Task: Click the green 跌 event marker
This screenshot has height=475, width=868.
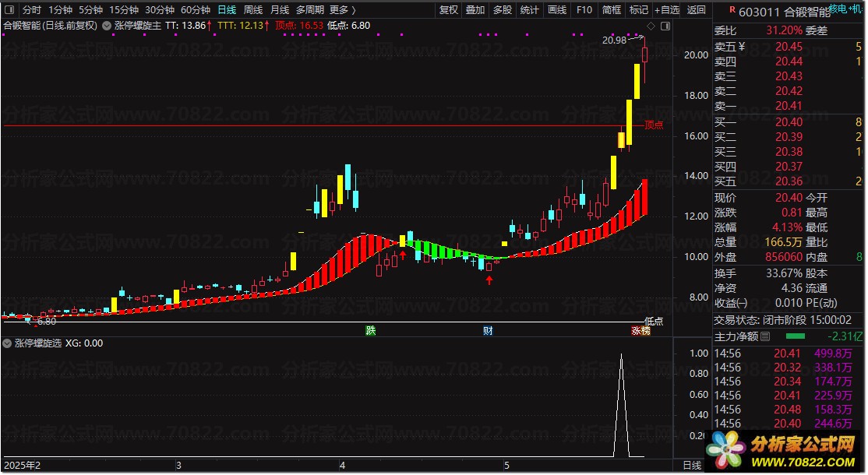Action: click(370, 331)
